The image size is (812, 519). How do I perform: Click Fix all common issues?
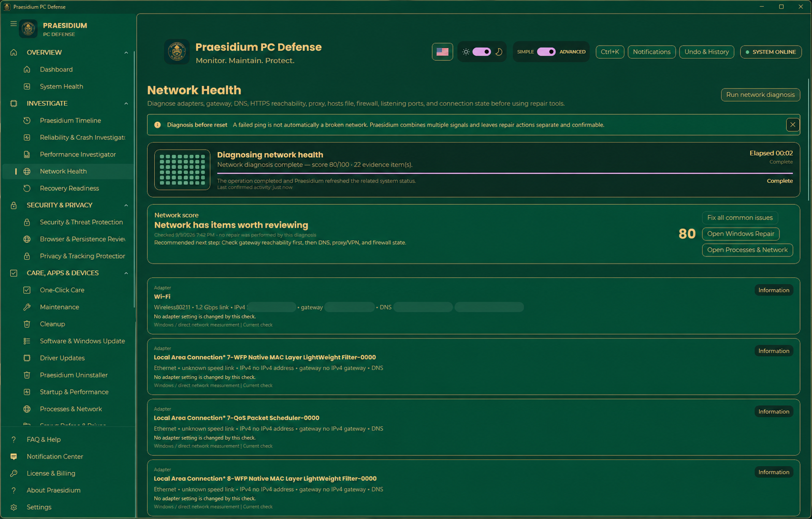click(740, 218)
